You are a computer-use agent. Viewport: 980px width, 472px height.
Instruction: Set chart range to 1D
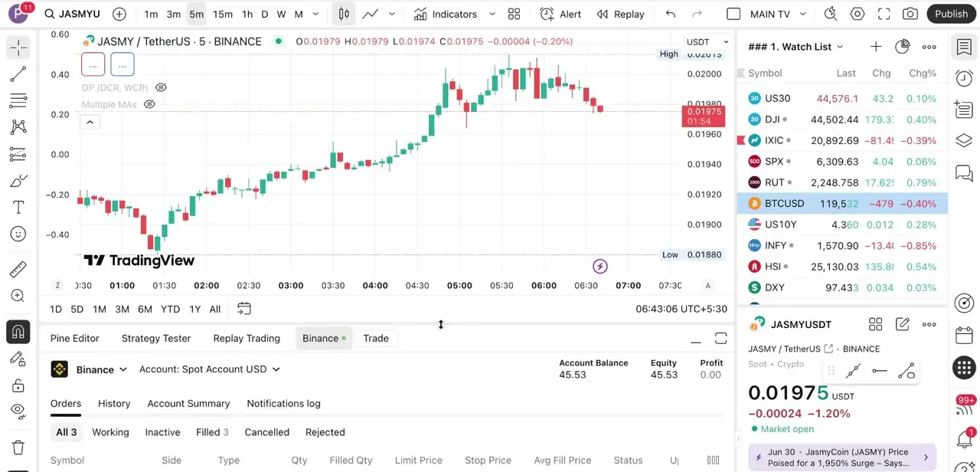(56, 309)
